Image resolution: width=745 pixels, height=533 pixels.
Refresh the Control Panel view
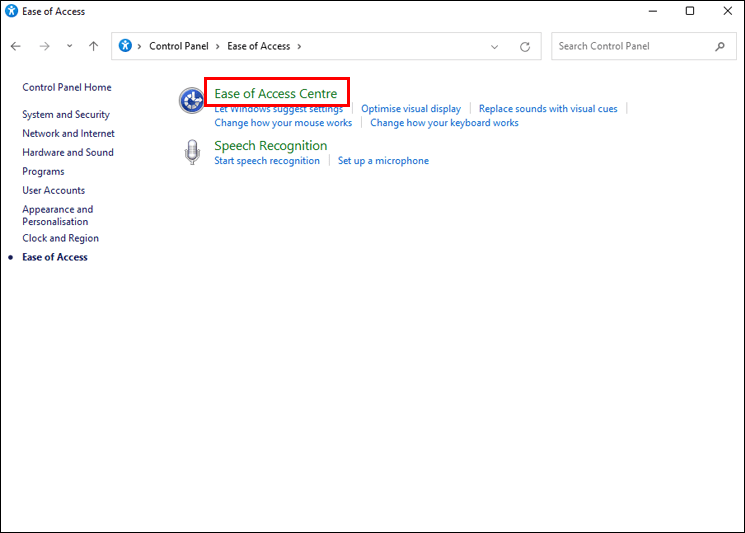(x=525, y=46)
